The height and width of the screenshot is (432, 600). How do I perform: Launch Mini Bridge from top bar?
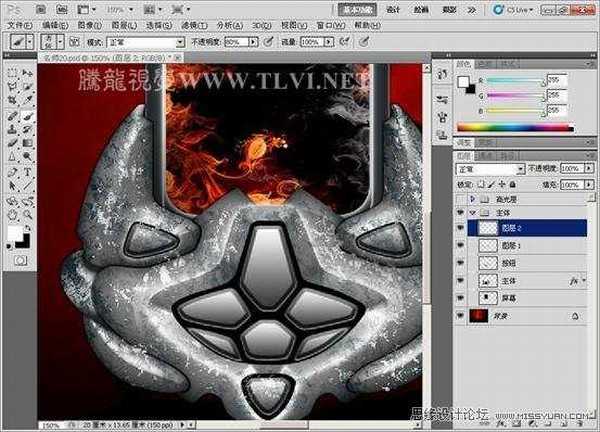(x=62, y=9)
